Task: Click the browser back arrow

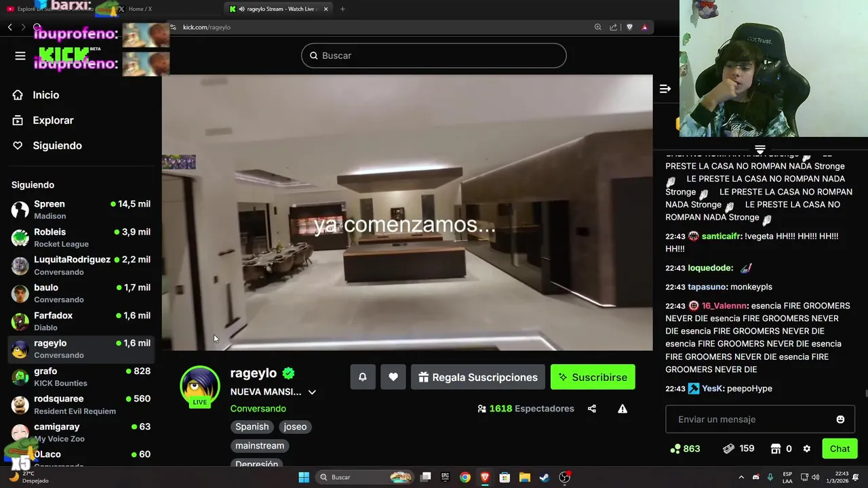Action: [x=9, y=27]
